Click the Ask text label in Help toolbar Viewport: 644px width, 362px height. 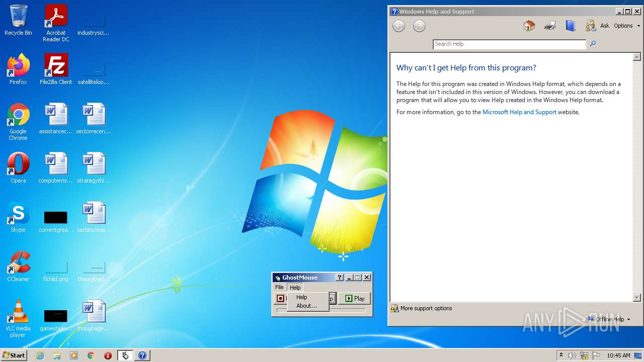tap(605, 26)
